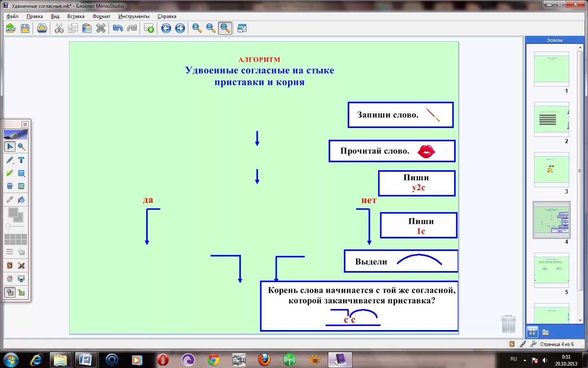Zoom in using the plus magnifier
Screen dimensions: 588x368
[x=197, y=28]
